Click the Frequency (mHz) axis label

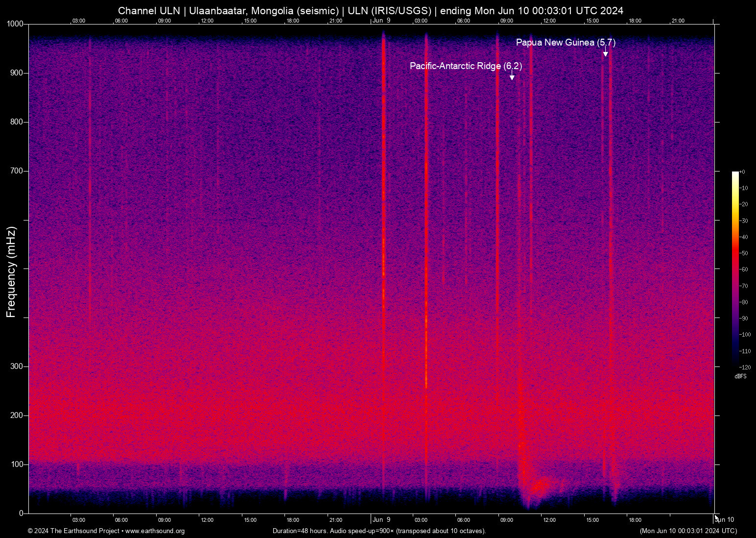point(11,272)
